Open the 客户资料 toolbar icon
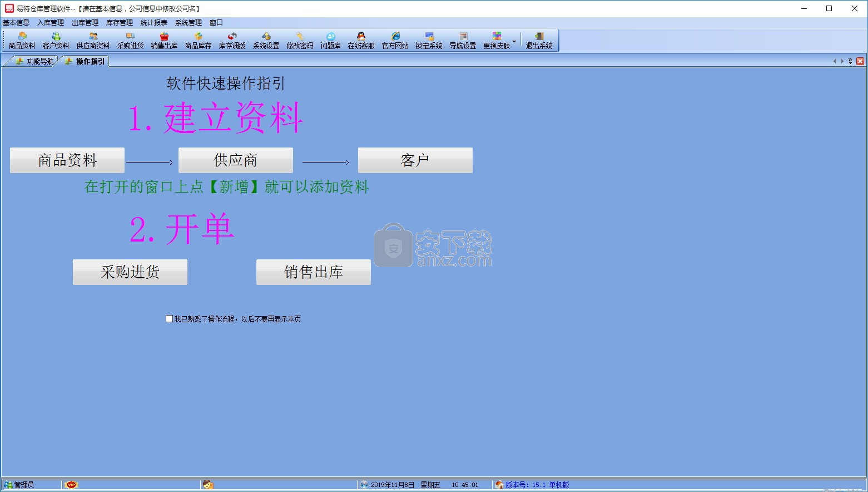Screen dimensions: 868x492 (x=56, y=41)
